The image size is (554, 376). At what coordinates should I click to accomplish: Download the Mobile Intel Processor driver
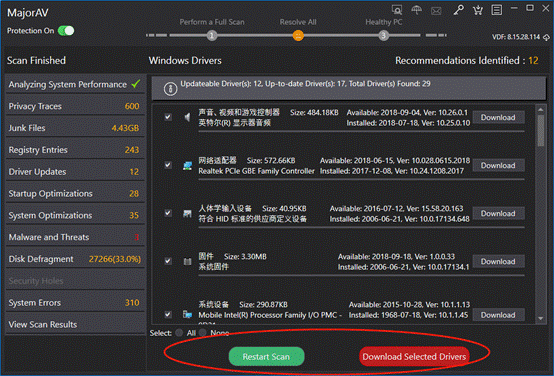(x=498, y=315)
